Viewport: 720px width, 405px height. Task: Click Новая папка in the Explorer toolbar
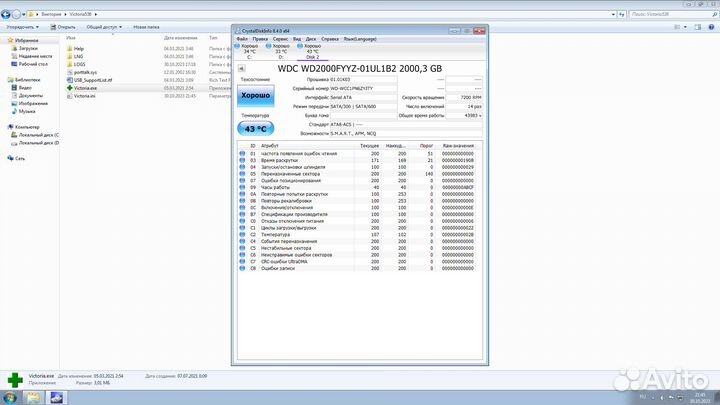(x=146, y=27)
